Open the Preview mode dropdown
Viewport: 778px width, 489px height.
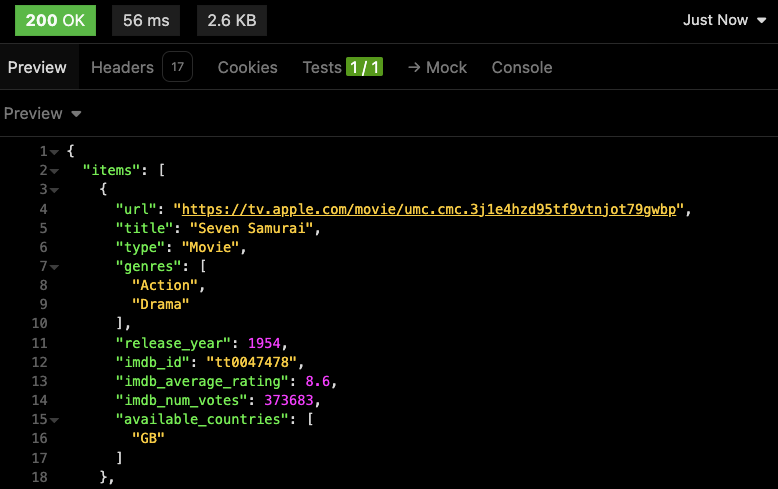tap(42, 114)
